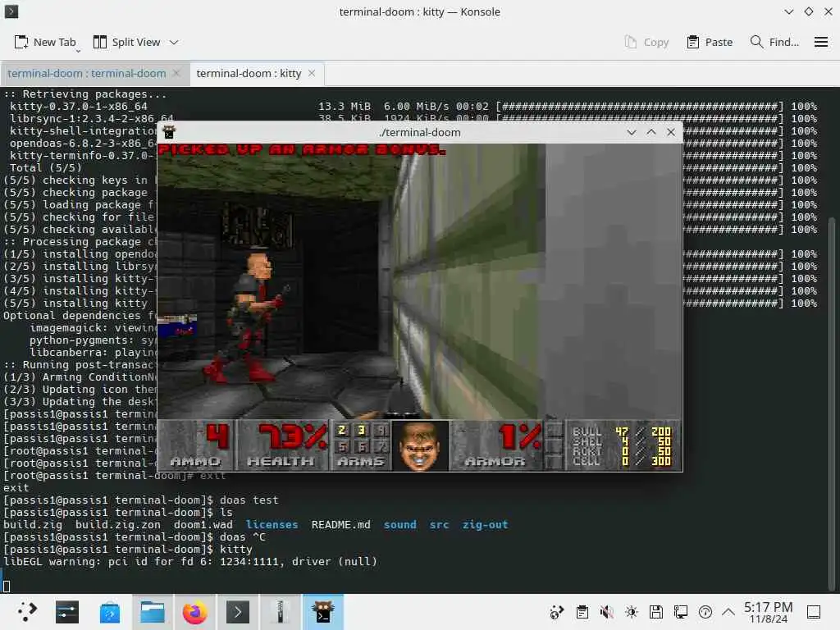Close the terminal-doom : kitty tab
Screen dimensions: 840x630
[312, 73]
